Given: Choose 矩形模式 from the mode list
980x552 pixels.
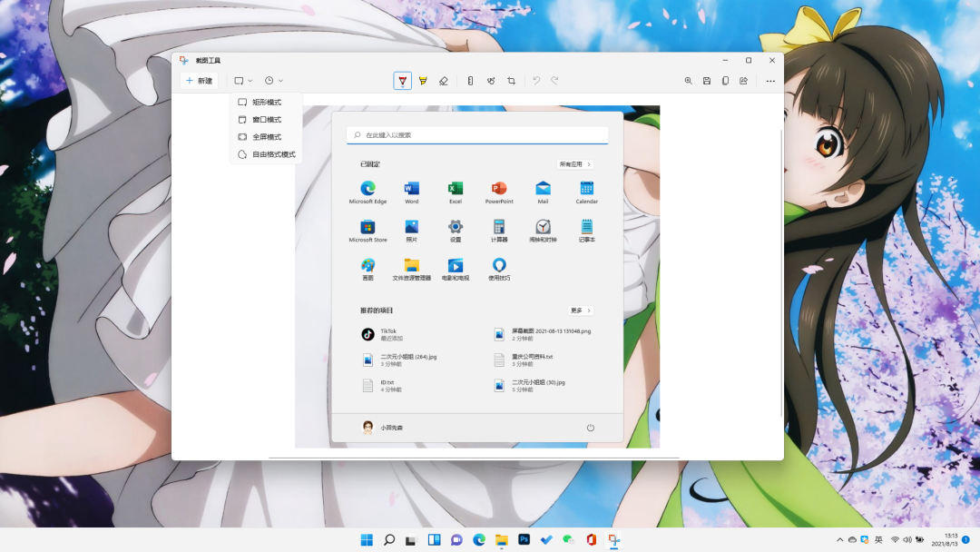Looking at the screenshot, I should (x=266, y=103).
